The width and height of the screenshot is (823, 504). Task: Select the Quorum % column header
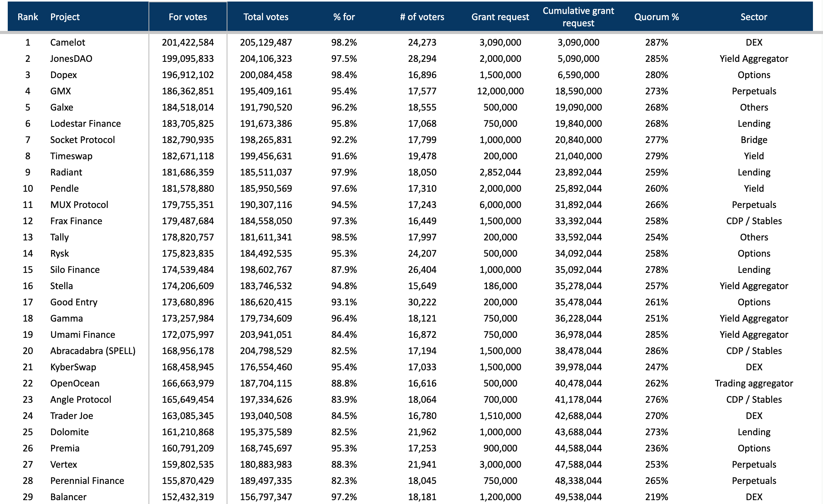pyautogui.click(x=656, y=17)
